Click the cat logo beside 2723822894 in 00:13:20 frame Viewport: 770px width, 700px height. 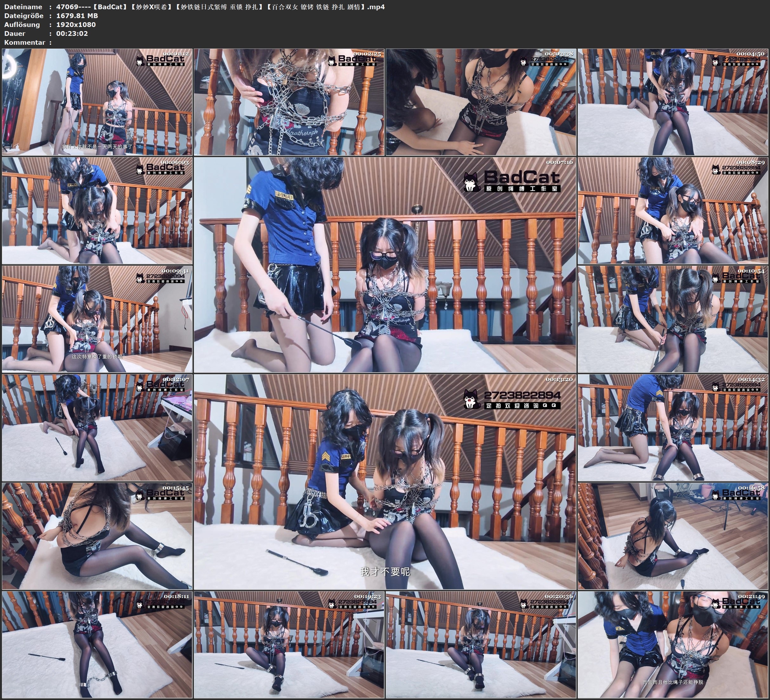[x=472, y=399]
